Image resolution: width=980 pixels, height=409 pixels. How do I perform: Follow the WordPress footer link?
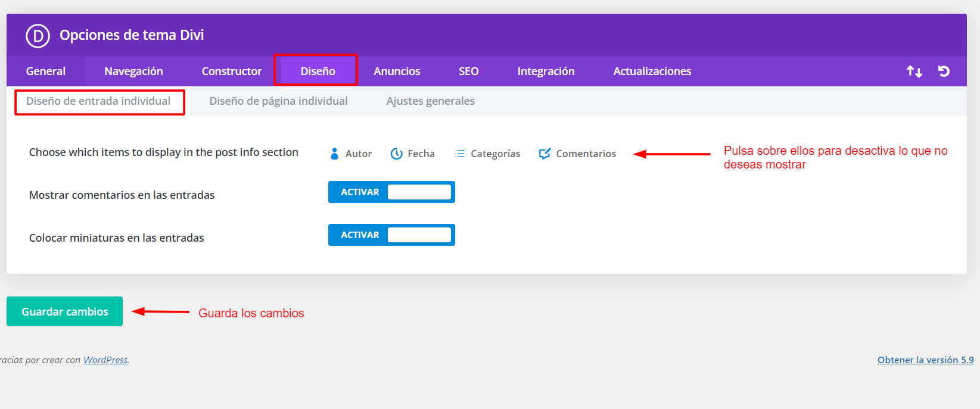click(x=105, y=360)
